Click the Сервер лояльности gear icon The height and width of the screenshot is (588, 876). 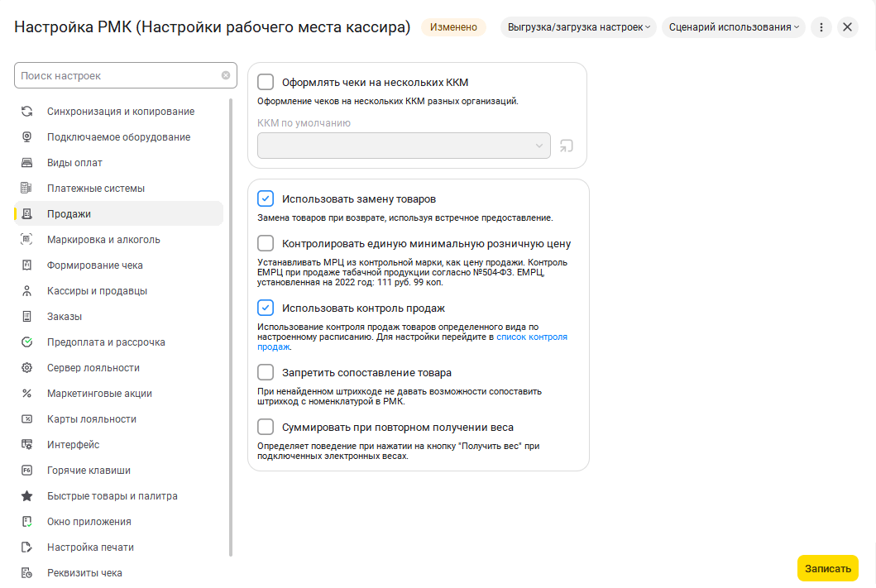coord(26,368)
